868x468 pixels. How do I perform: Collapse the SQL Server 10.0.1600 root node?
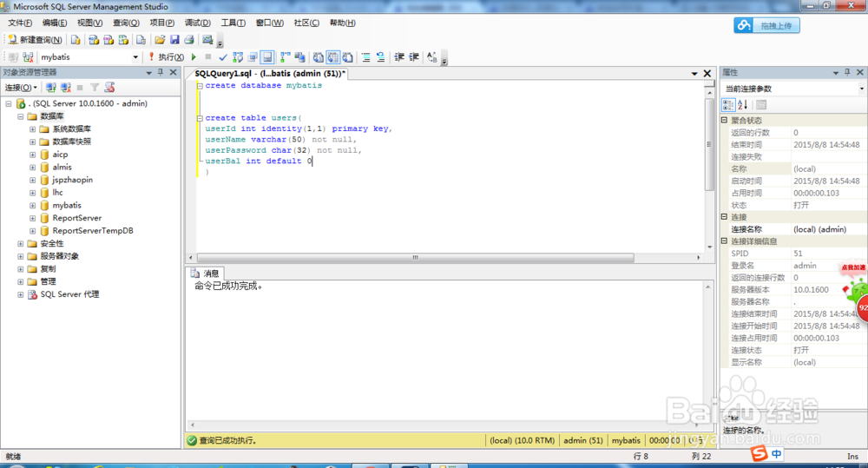click(9, 103)
